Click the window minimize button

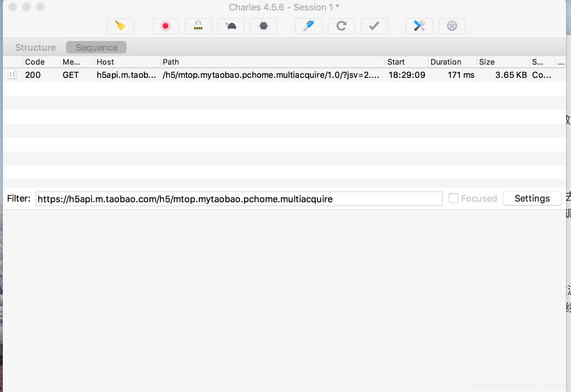(x=26, y=7)
